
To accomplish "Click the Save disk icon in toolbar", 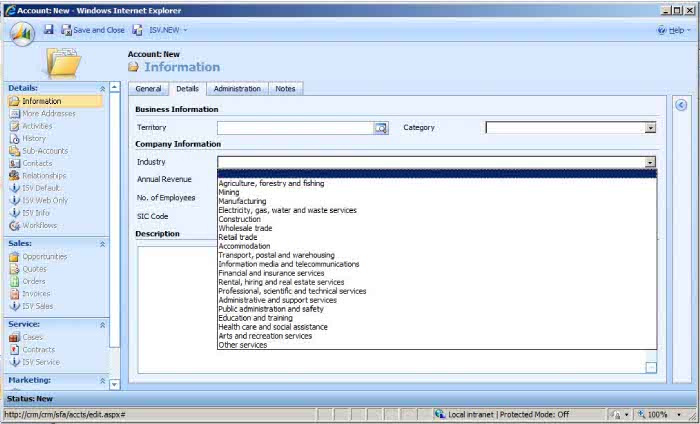I will coord(49,30).
